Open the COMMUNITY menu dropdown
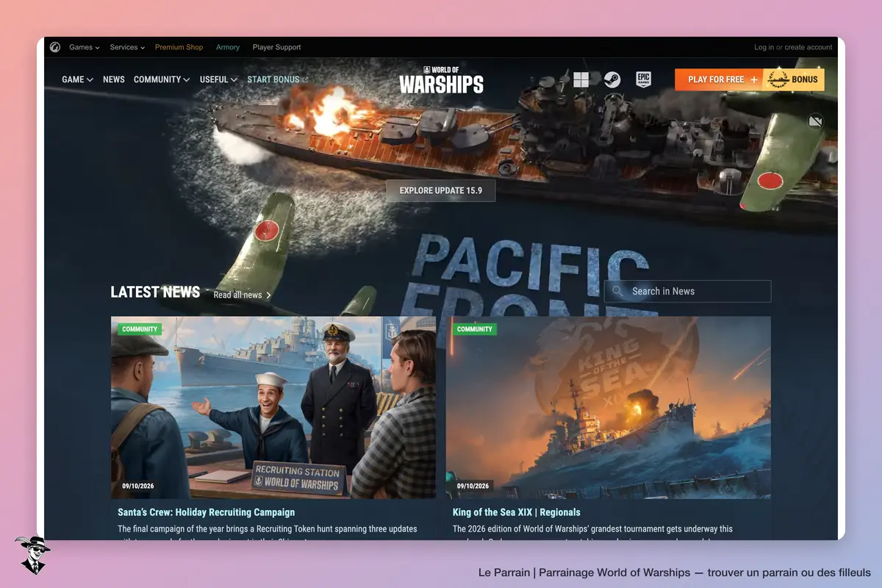Image resolution: width=882 pixels, height=588 pixels. pos(162,79)
